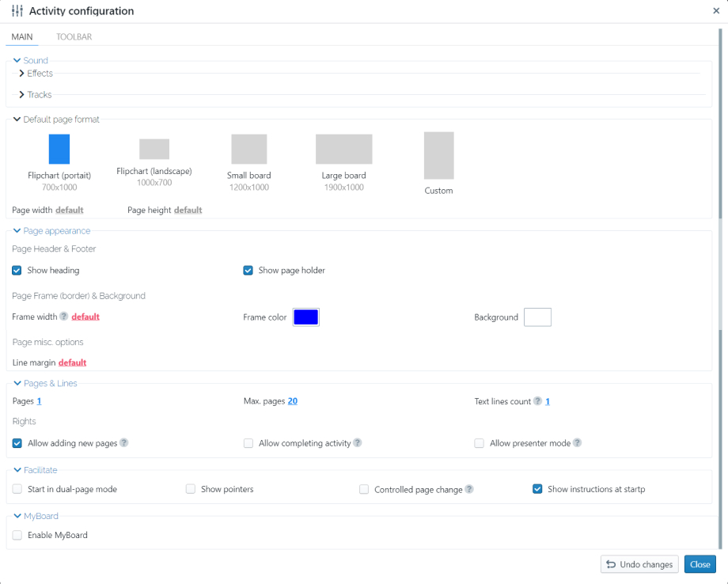728x584 pixels.
Task: Expand the Effects subsection
Action: [36, 74]
